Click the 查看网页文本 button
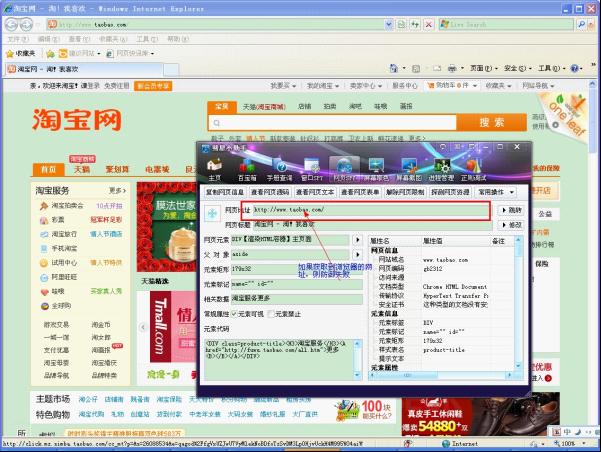The image size is (601, 452). click(315, 192)
